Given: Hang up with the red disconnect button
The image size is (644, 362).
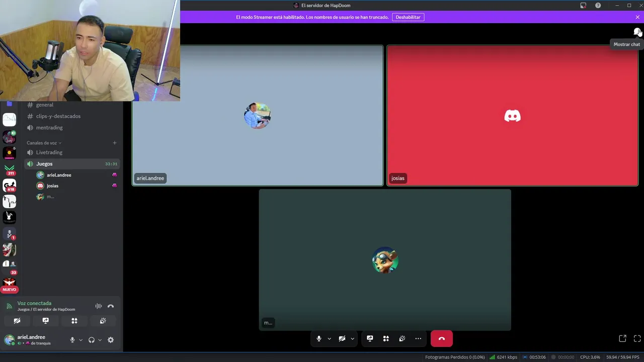Looking at the screenshot, I should (x=442, y=339).
